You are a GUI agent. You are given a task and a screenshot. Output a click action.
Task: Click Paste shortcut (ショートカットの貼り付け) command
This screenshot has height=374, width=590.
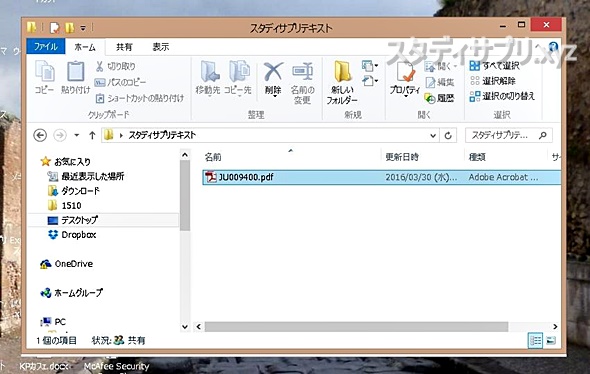(140, 98)
